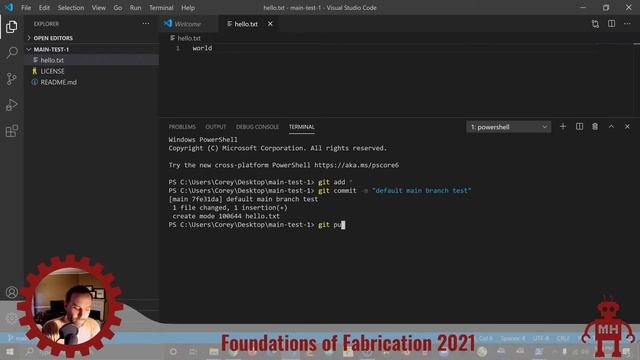
Task: Open the https://aka.ms/pscore6 link in terminal
Action: [356, 165]
